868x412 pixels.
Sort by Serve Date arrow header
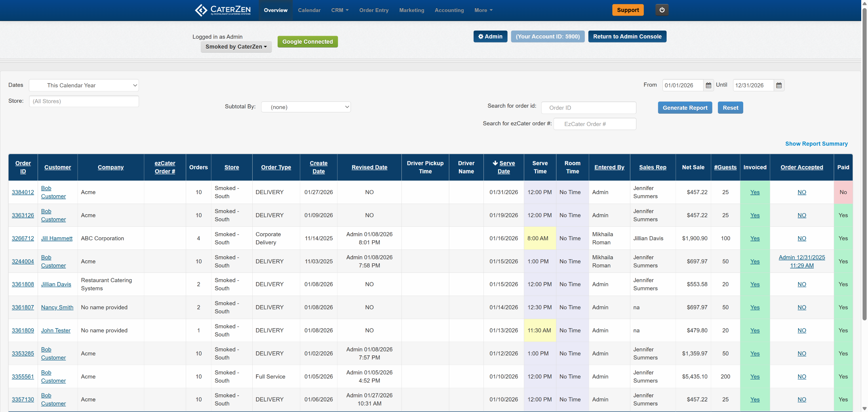504,167
